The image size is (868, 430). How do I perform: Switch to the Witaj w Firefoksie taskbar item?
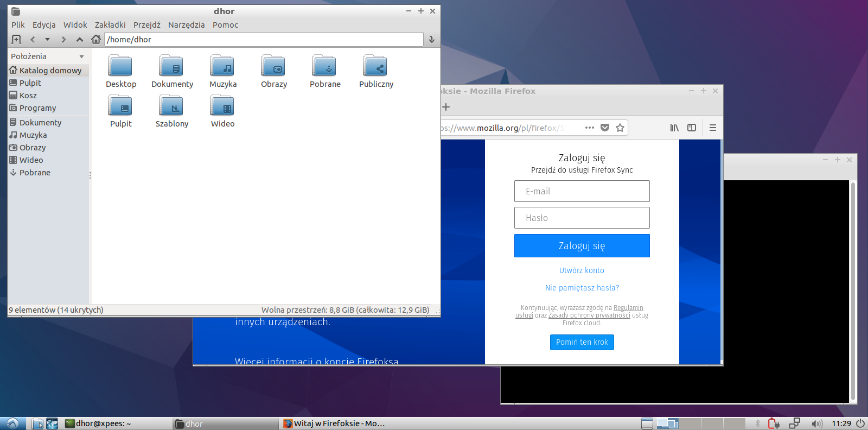tap(334, 423)
